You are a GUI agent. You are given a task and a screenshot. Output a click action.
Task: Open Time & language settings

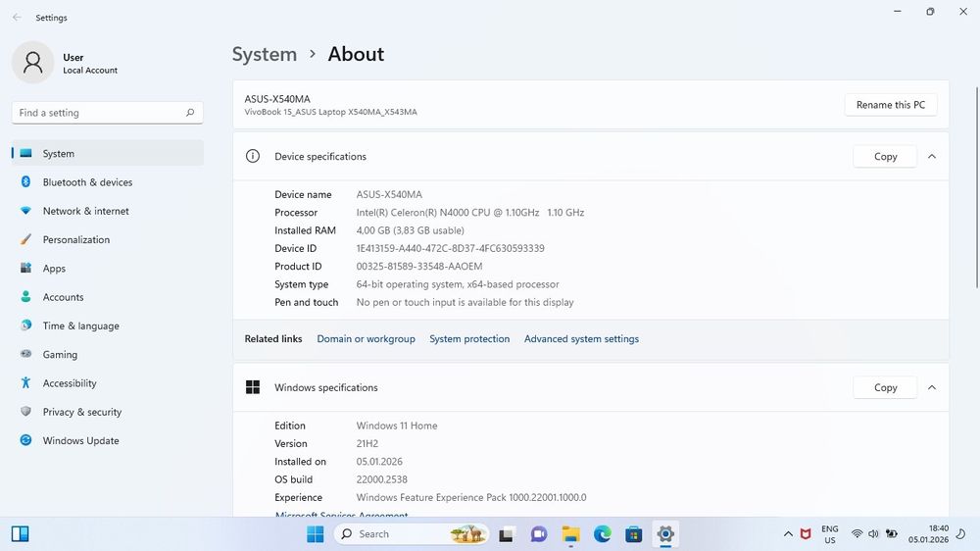(x=108, y=326)
